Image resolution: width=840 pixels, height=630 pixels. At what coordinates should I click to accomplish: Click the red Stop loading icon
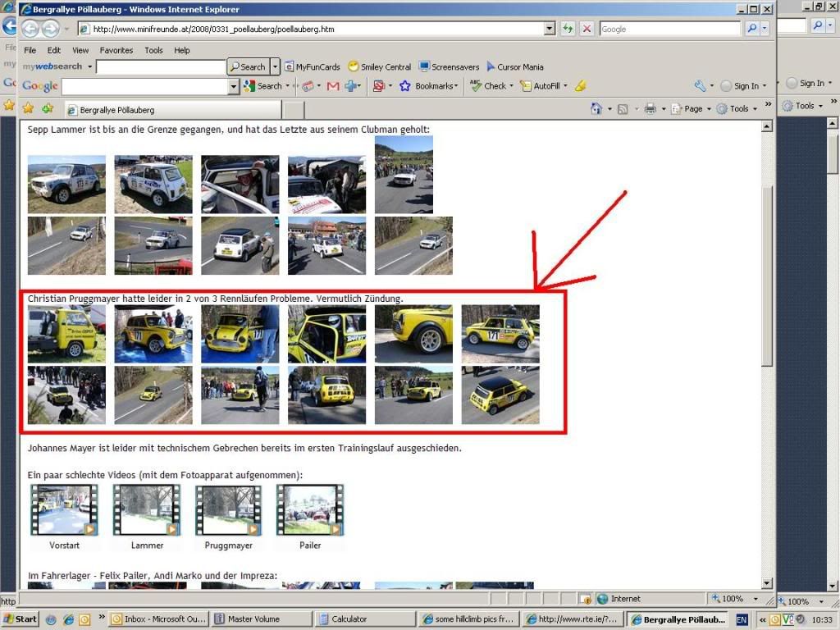coord(587,29)
